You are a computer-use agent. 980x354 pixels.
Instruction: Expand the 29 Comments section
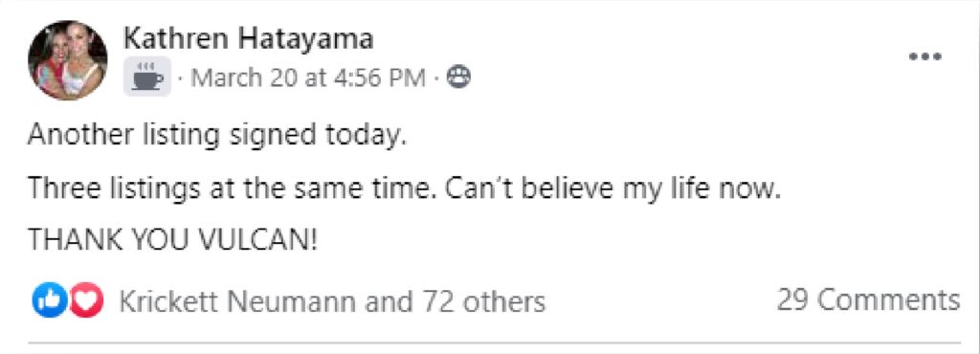868,300
